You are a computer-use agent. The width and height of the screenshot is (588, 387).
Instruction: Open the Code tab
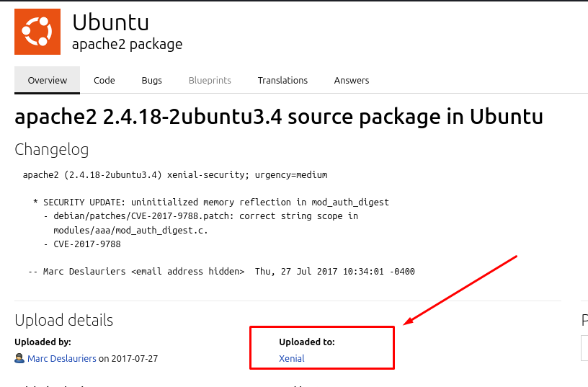coord(104,81)
